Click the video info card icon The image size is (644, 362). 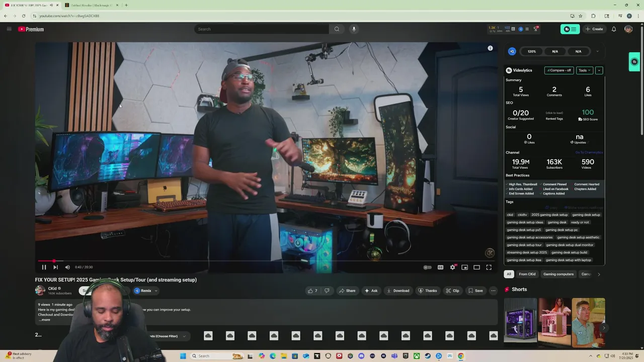[490, 48]
